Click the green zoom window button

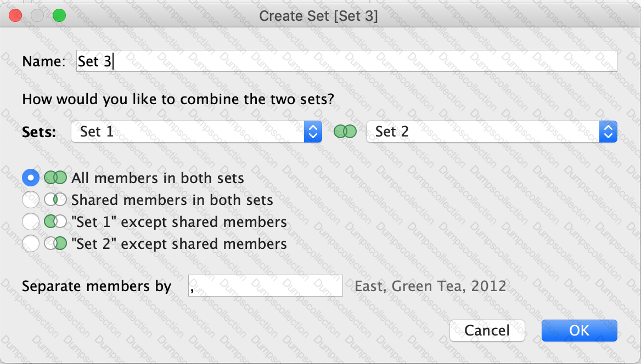(59, 15)
